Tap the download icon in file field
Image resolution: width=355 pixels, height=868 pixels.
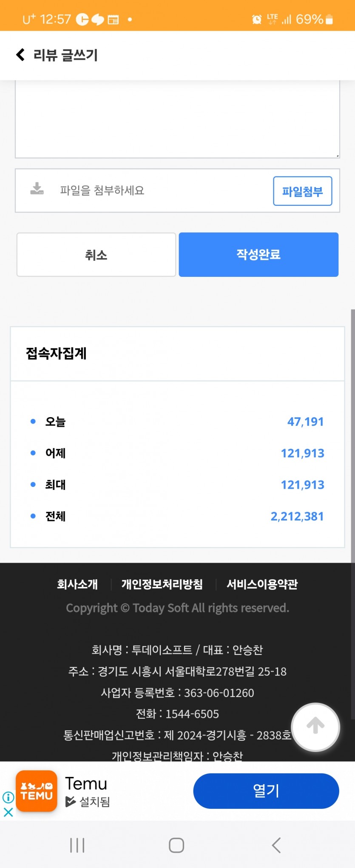click(37, 189)
